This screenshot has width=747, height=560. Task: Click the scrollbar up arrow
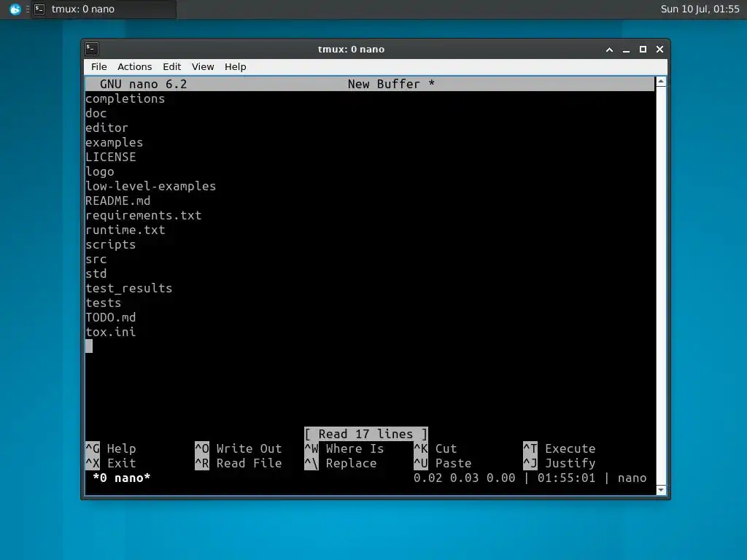pyautogui.click(x=661, y=82)
